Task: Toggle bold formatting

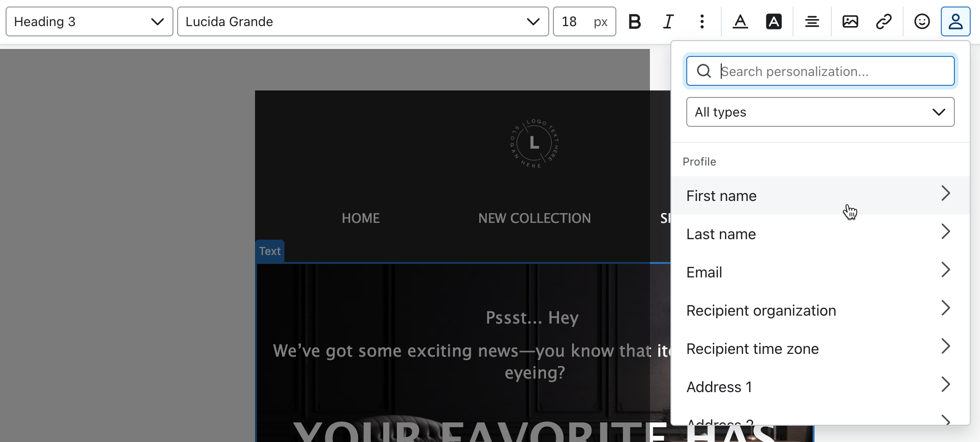Action: [635, 21]
